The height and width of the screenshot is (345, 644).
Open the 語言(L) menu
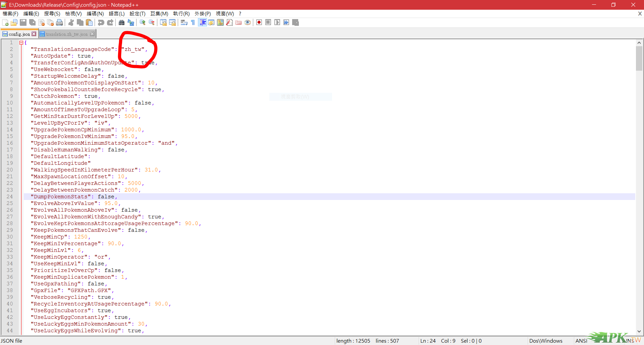pyautogui.click(x=117, y=14)
